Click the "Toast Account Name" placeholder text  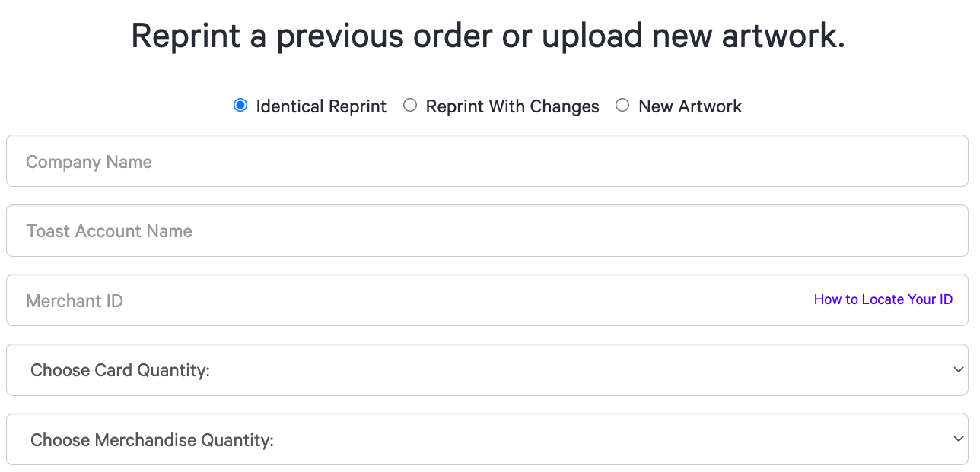[109, 231]
